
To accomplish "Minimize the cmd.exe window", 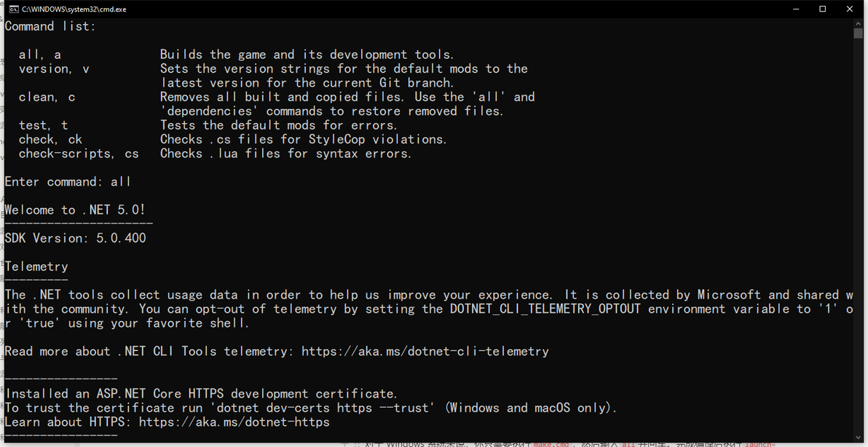I will click(795, 9).
